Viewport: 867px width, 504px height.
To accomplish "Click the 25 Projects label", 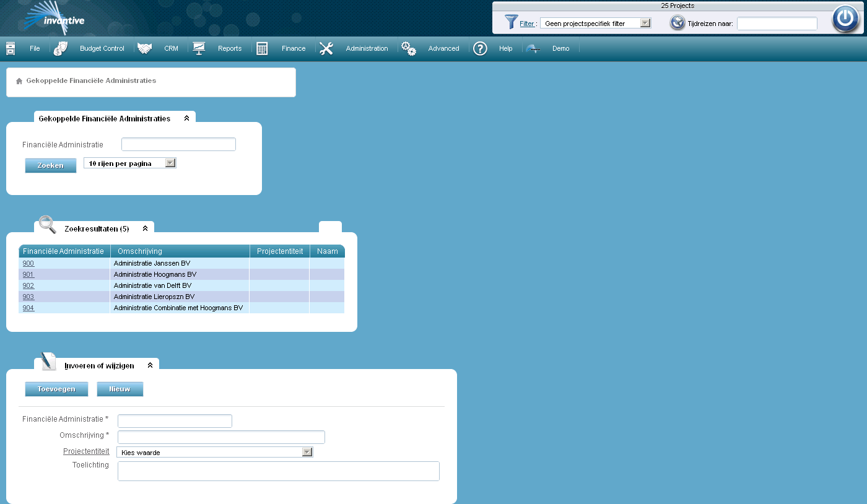I will pyautogui.click(x=677, y=6).
